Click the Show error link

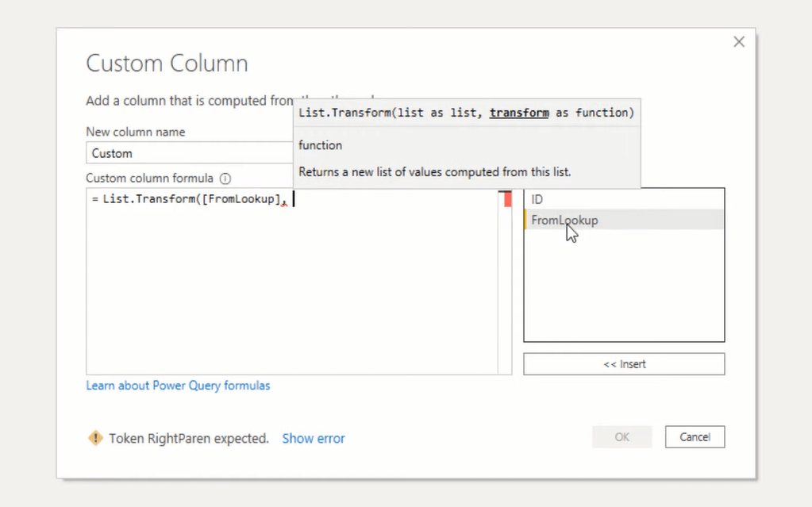coord(314,439)
